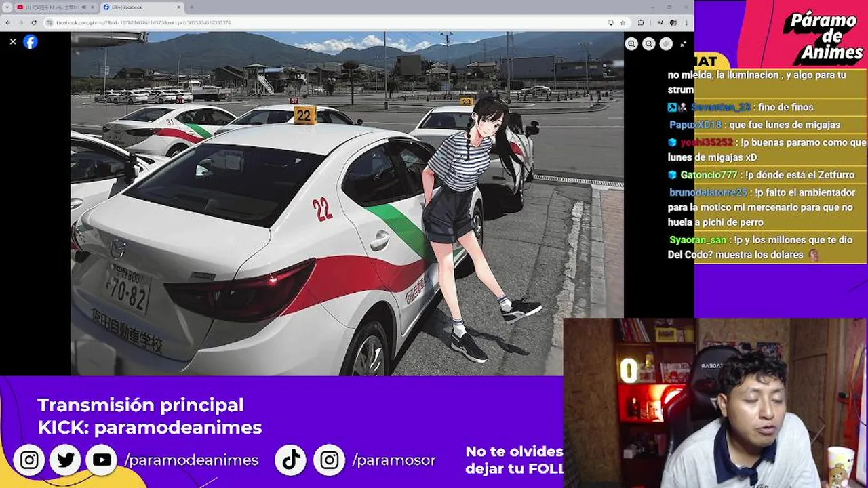Click 'Transmisión principal' heading

(140, 405)
